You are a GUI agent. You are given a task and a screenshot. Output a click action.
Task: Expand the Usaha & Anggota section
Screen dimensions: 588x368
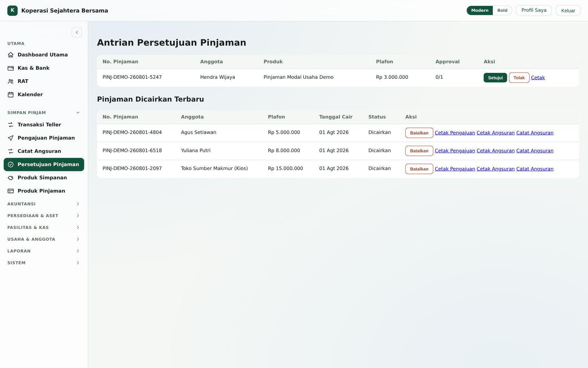pos(44,239)
